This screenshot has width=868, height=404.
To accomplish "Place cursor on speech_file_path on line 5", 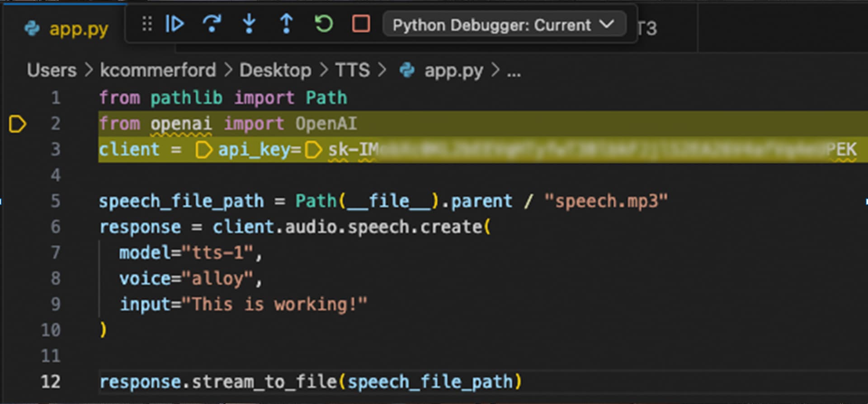I will [x=181, y=202].
